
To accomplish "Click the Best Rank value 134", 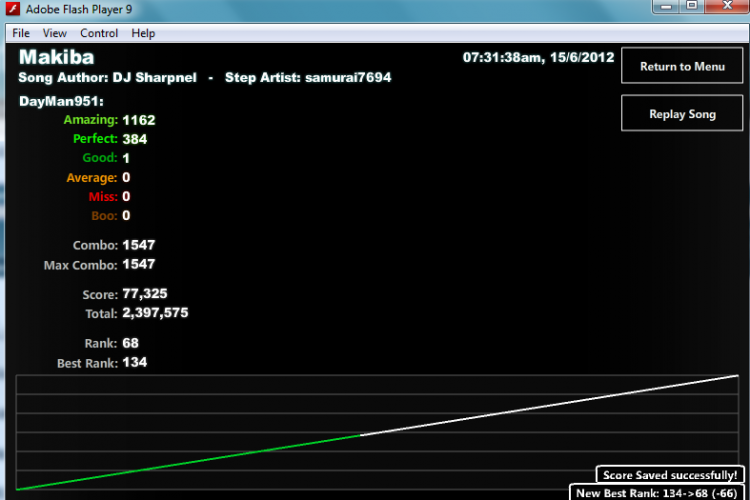I will pos(134,362).
